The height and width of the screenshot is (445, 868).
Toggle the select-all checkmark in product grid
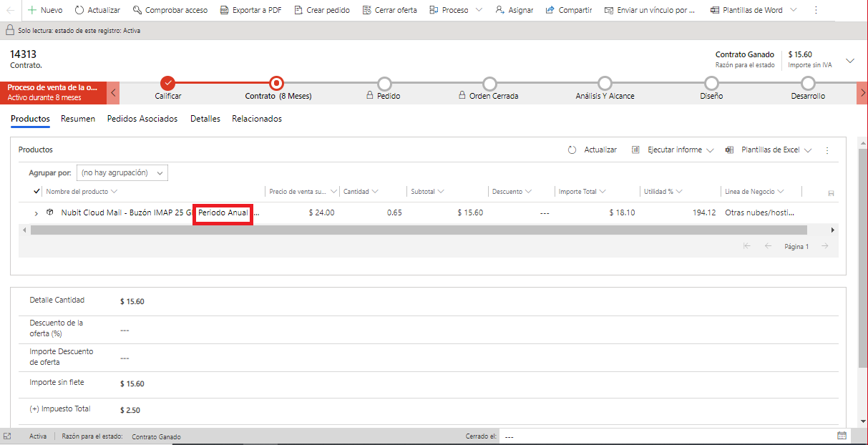pyautogui.click(x=37, y=192)
